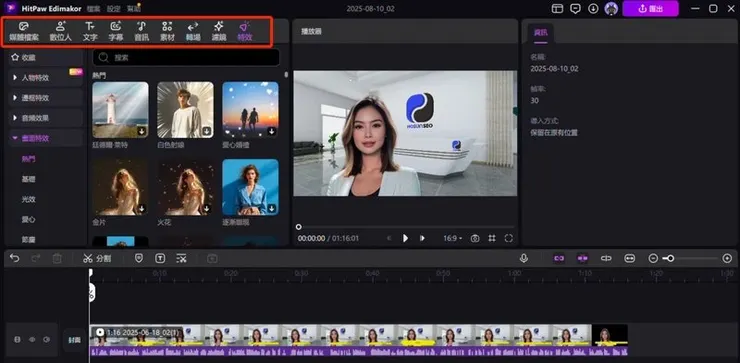Screen dimensions: 740x363
Task: Open the 檔案 File menu
Action: (93, 9)
